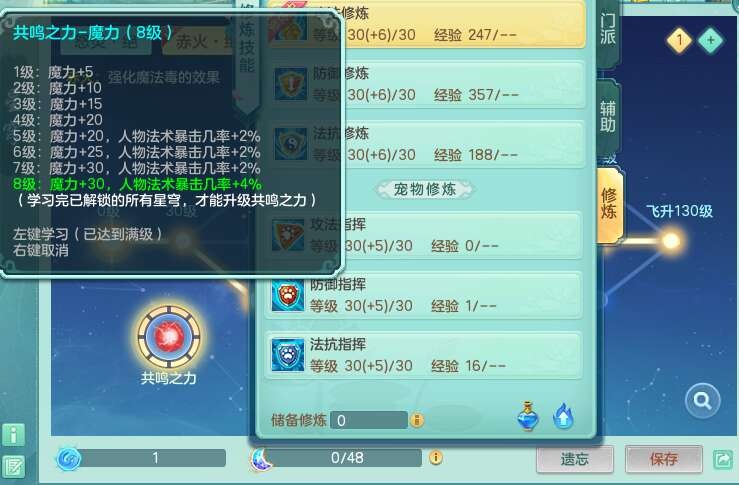Image resolution: width=739 pixels, height=485 pixels.
Task: Select the 防御指挥 pet training row
Action: 424,296
